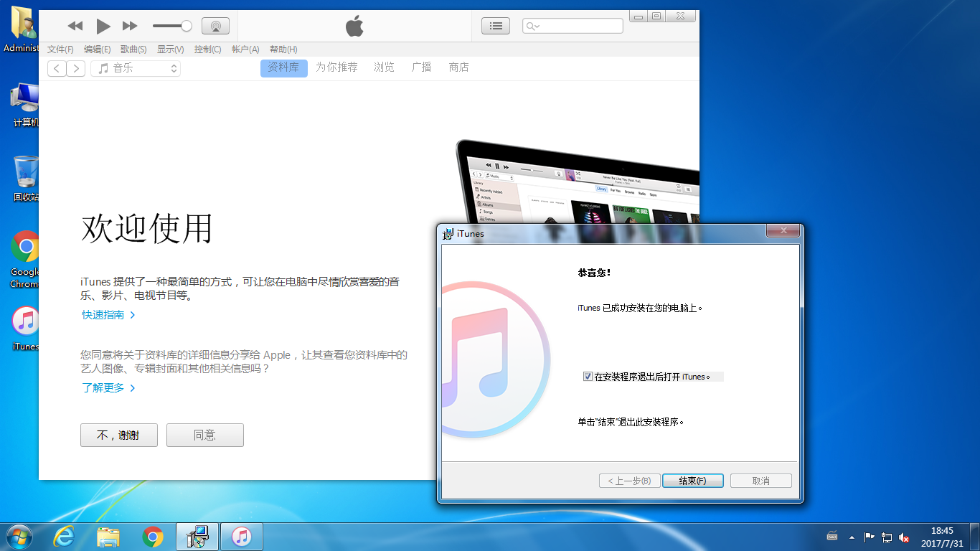
Task: Open the Windows Start button
Action: 18,537
